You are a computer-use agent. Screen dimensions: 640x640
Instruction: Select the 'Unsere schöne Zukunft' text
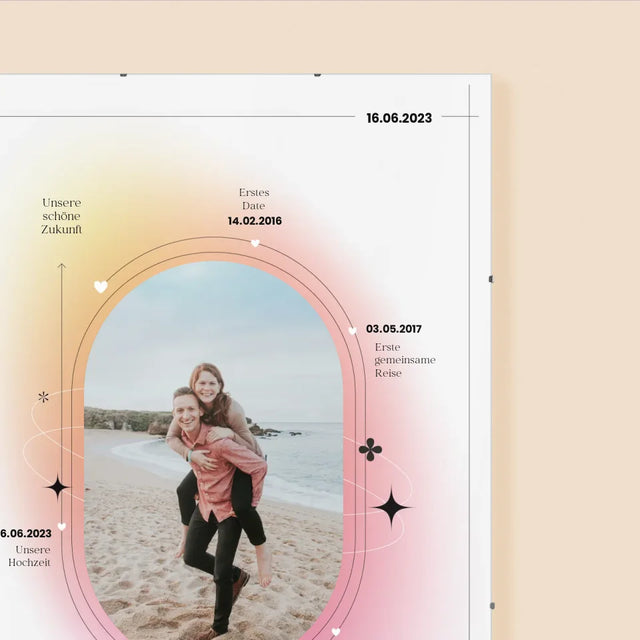[61, 216]
